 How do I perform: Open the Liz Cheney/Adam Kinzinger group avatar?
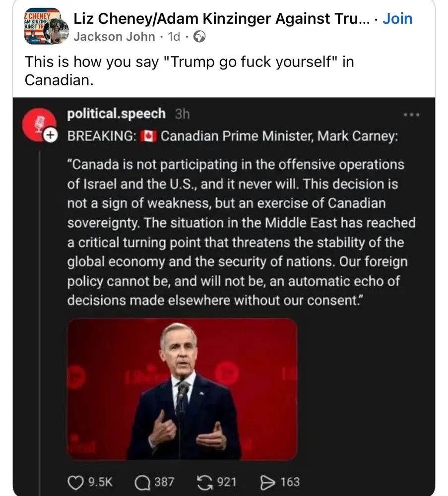pyautogui.click(x=42, y=26)
